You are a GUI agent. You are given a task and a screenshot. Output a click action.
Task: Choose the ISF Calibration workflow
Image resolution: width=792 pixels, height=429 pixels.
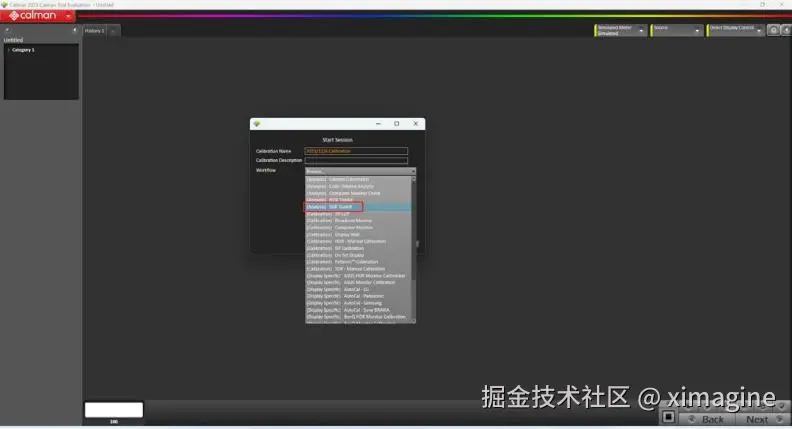click(x=359, y=249)
